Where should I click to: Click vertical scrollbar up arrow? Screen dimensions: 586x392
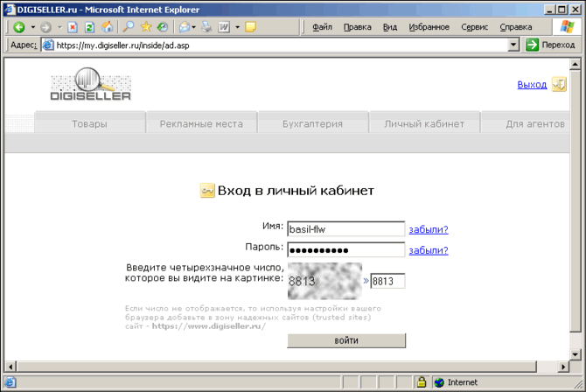click(576, 64)
